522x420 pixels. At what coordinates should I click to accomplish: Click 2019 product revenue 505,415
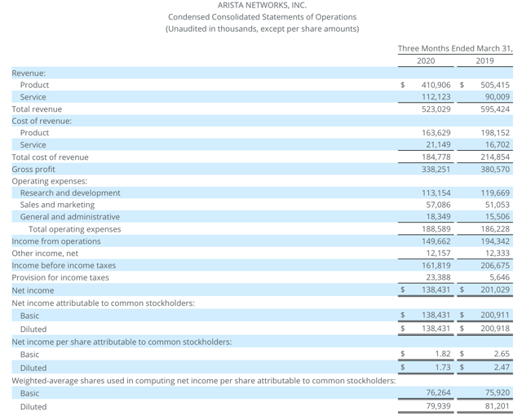point(495,85)
